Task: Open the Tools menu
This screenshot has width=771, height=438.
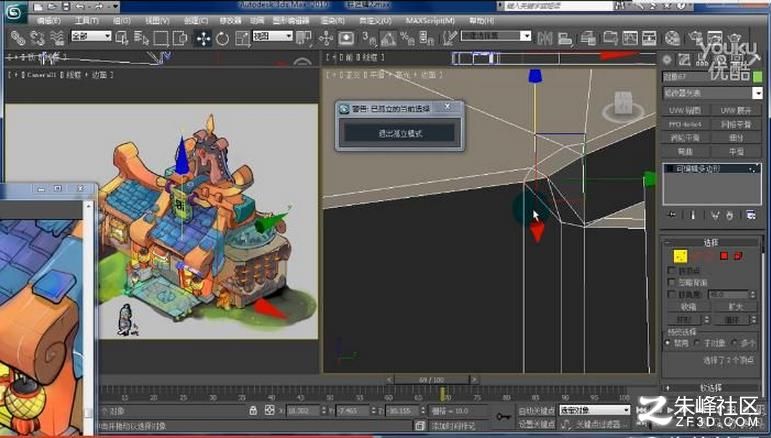Action: coord(87,21)
